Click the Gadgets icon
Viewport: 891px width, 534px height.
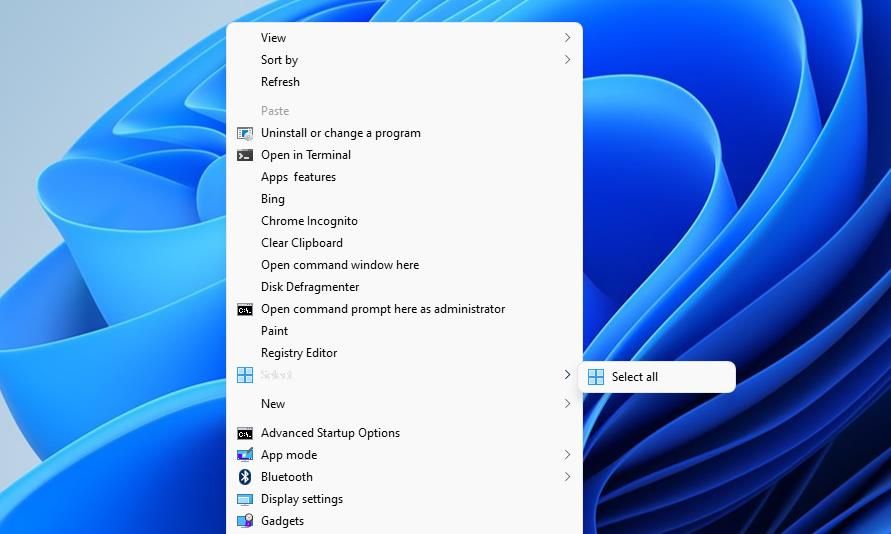245,521
